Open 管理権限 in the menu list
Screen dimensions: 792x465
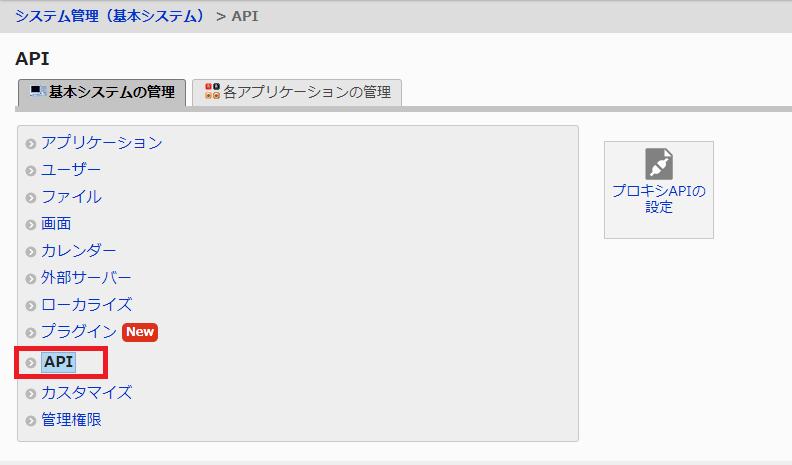(71, 419)
